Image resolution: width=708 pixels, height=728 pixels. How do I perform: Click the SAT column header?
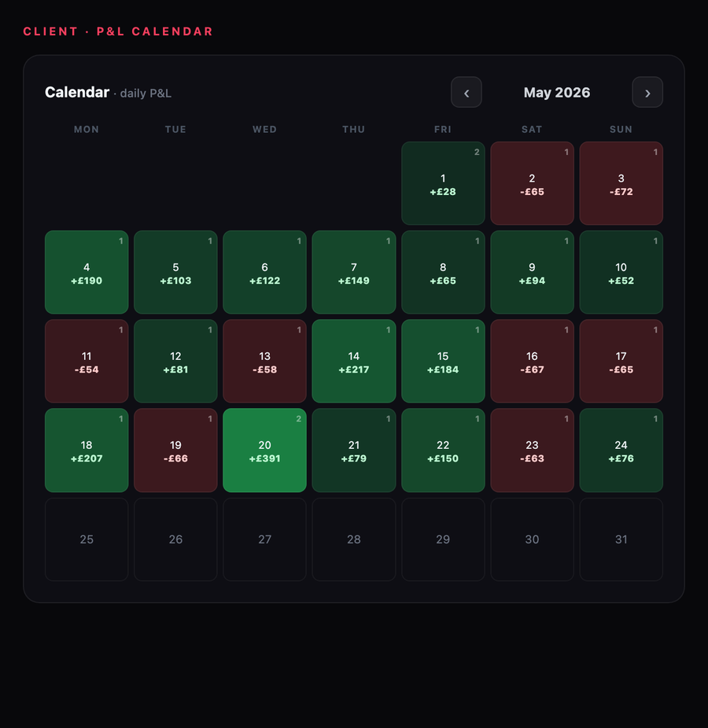tap(532, 129)
